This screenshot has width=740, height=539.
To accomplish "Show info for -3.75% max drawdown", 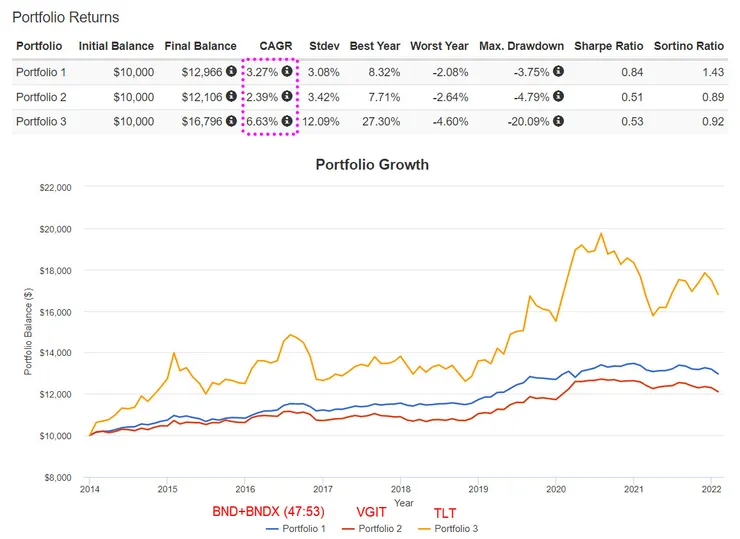I will [558, 72].
